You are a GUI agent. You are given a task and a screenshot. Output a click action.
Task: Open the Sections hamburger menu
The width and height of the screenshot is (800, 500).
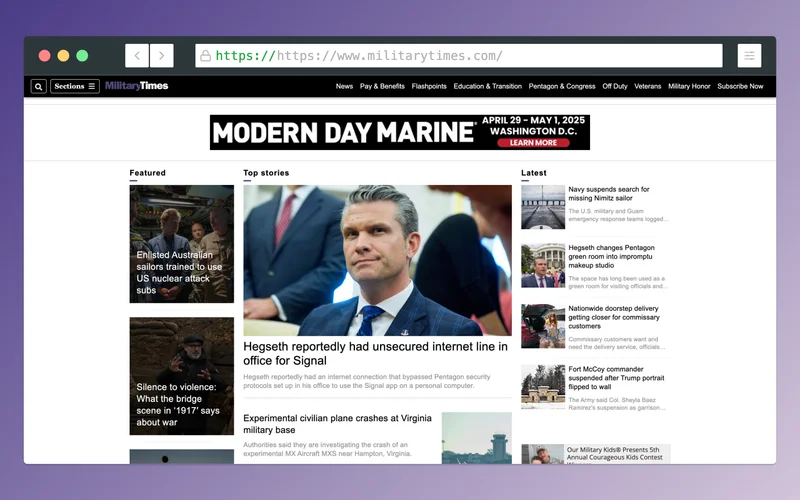(75, 87)
